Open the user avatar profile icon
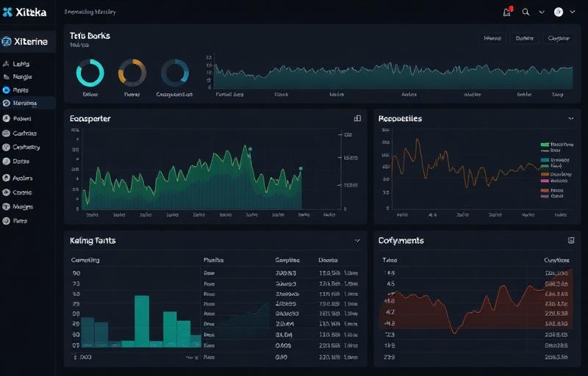Screen dimensions: 588x376 coord(559,12)
